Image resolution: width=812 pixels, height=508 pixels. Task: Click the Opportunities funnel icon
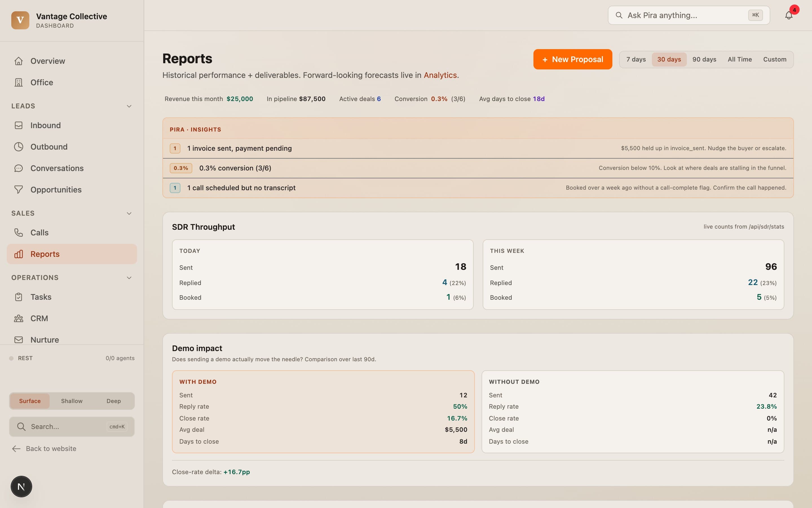19,189
